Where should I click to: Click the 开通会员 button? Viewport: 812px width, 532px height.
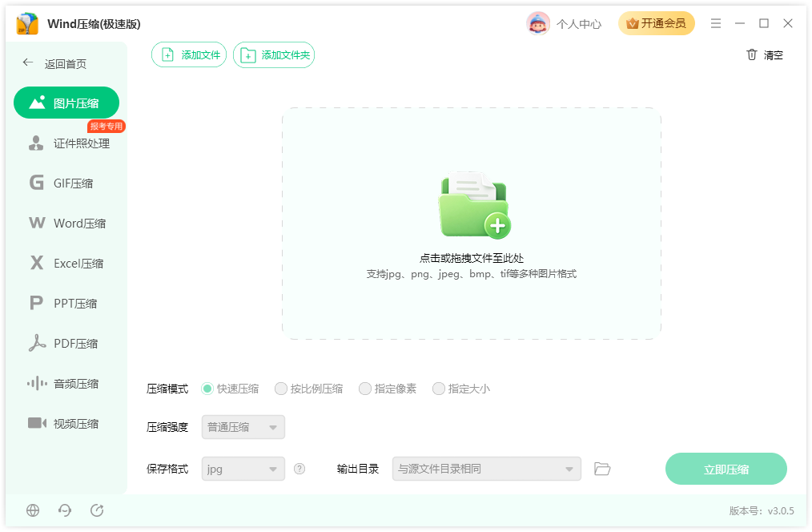pos(656,23)
